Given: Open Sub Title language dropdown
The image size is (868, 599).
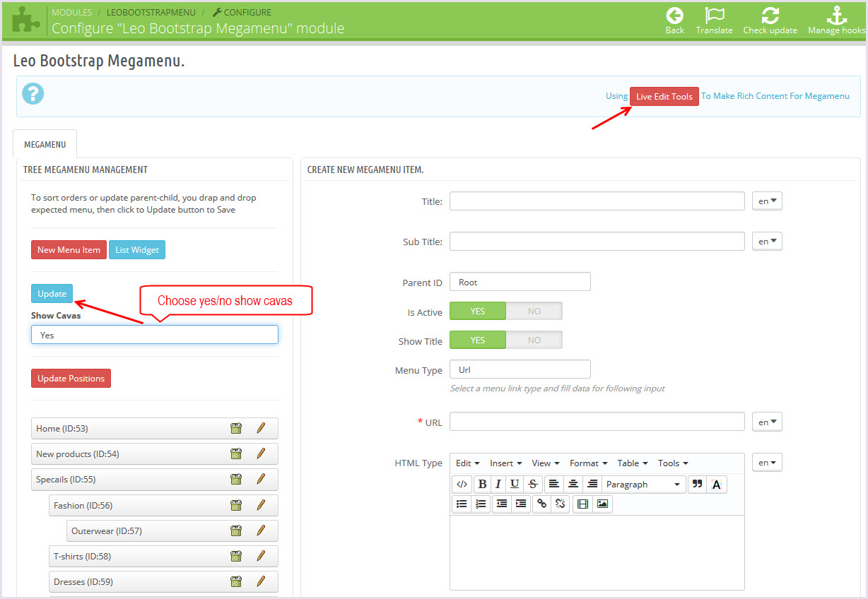Looking at the screenshot, I should [767, 242].
